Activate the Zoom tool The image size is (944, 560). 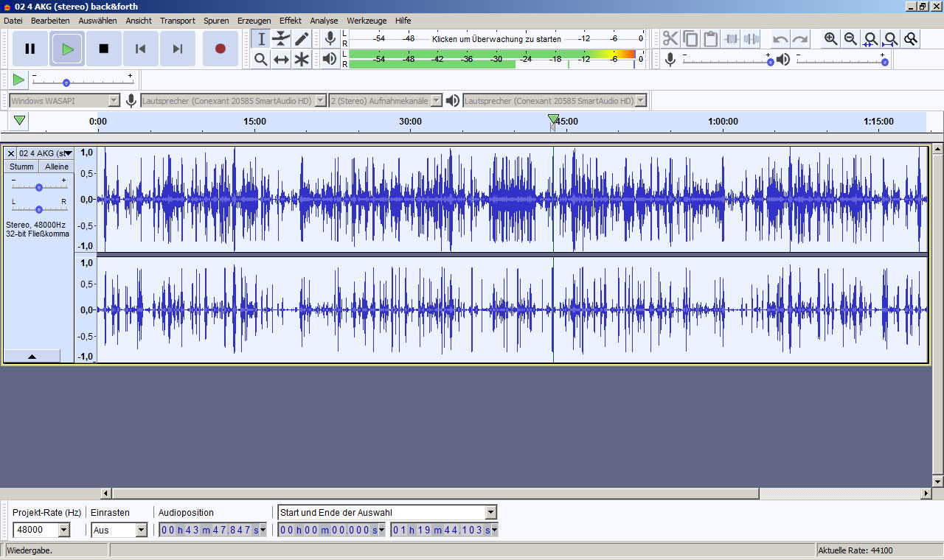(x=260, y=60)
